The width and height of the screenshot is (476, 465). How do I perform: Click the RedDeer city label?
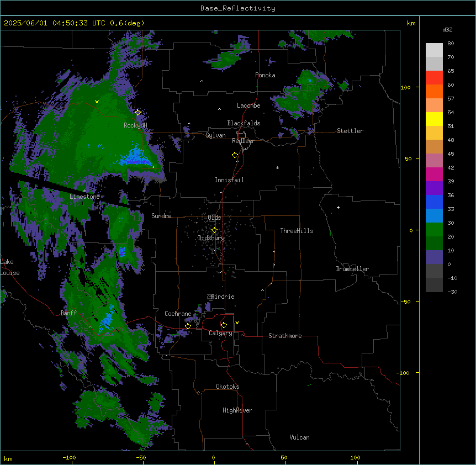(243, 141)
